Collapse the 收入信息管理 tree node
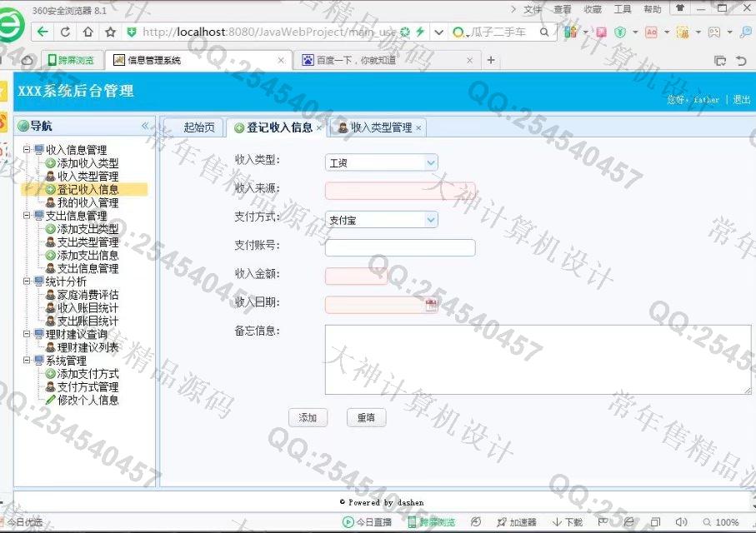756x533 pixels. pyautogui.click(x=27, y=150)
